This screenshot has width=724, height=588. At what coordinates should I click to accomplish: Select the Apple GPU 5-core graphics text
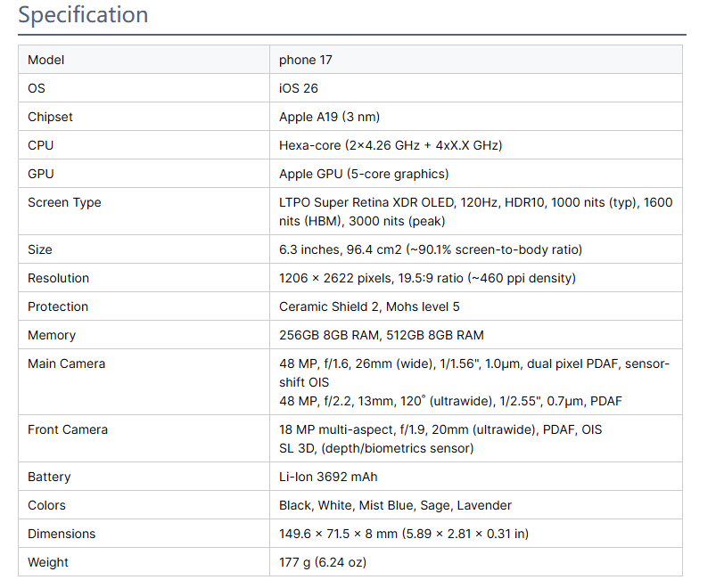[x=364, y=174]
